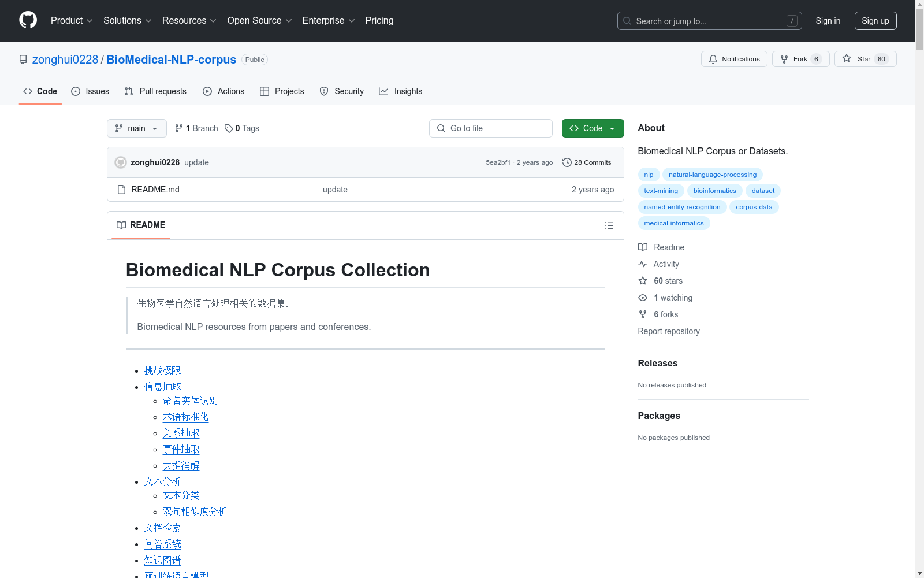
Task: Jump to 命名实体识别 section link
Action: 190,401
